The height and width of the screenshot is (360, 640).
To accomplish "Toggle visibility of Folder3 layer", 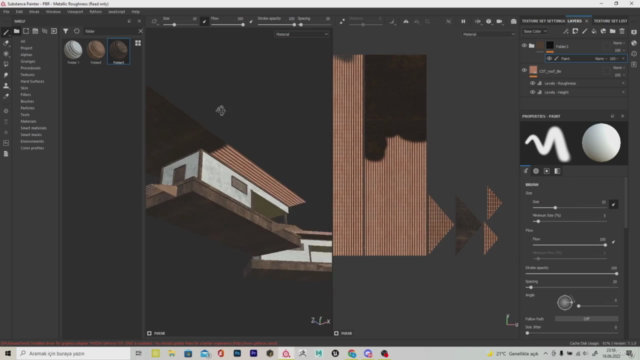I will click(524, 46).
